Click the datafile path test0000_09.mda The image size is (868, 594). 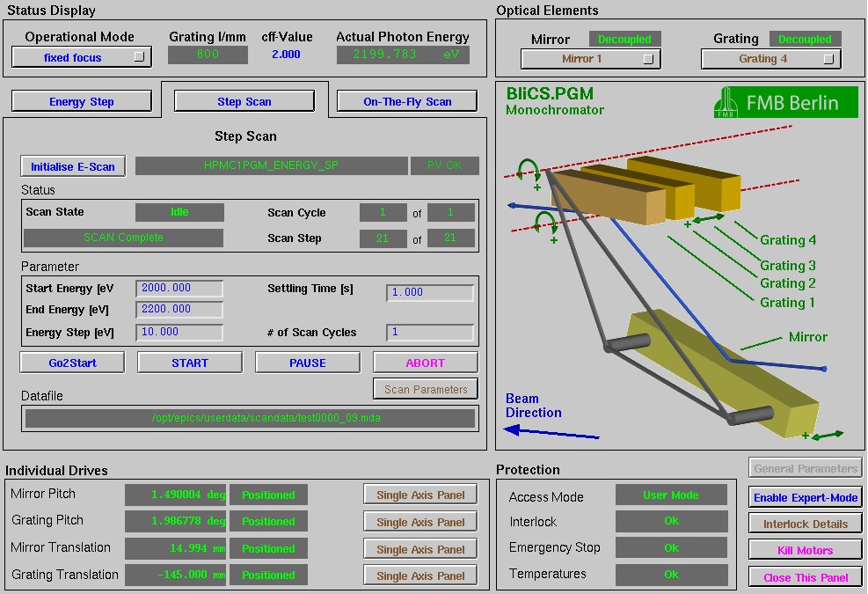click(x=251, y=418)
